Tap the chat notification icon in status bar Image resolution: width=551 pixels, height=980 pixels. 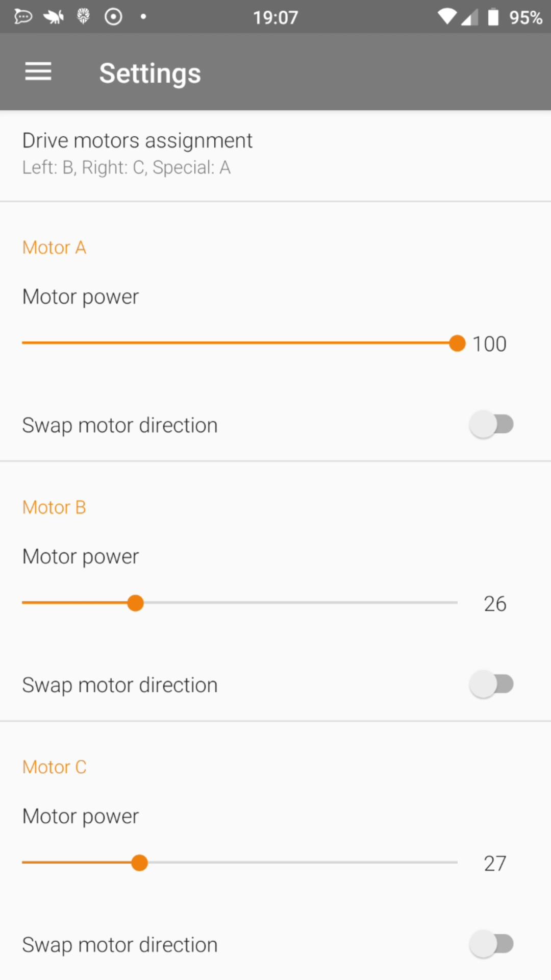pyautogui.click(x=23, y=17)
